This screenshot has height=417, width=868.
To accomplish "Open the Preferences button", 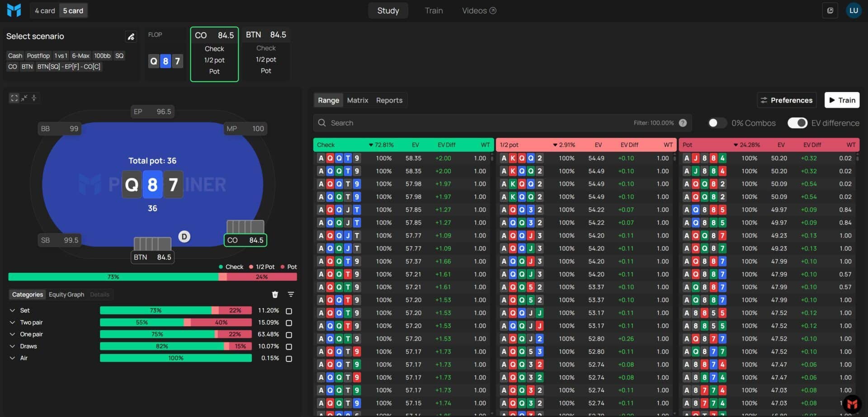I will (x=786, y=100).
